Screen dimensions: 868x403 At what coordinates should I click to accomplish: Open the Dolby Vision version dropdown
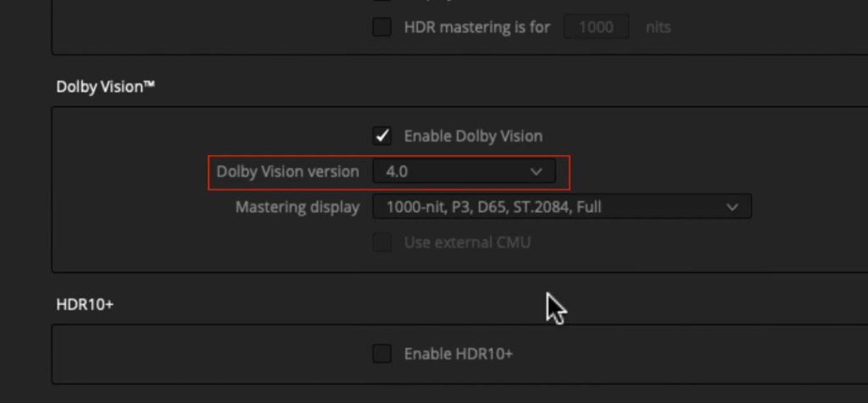(x=464, y=171)
